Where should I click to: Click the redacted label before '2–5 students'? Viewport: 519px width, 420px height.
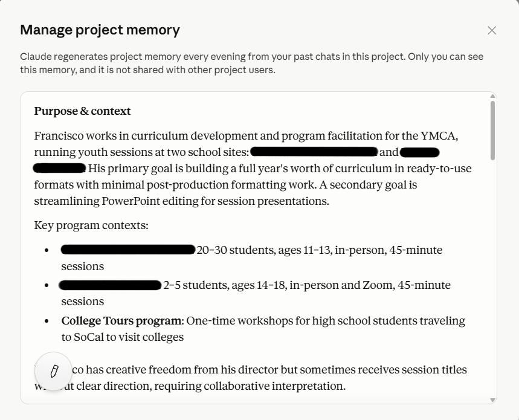tap(110, 285)
